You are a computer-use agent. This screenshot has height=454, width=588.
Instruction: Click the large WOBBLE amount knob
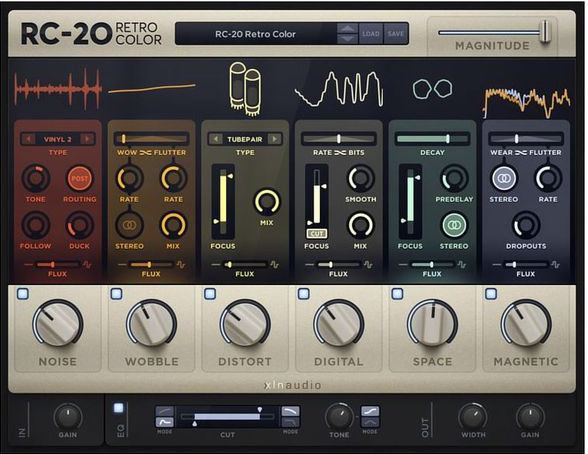click(152, 323)
